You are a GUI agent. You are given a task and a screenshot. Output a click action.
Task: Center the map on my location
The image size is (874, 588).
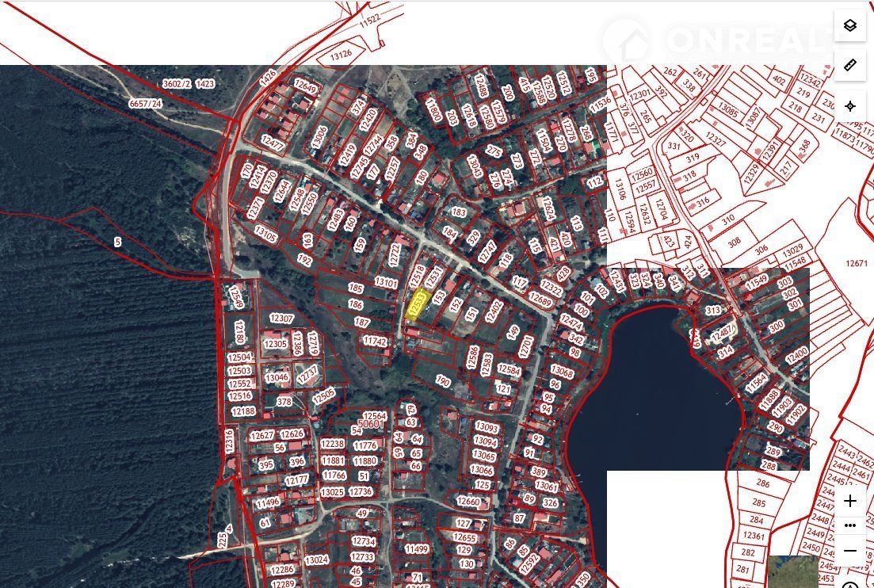coord(849,106)
